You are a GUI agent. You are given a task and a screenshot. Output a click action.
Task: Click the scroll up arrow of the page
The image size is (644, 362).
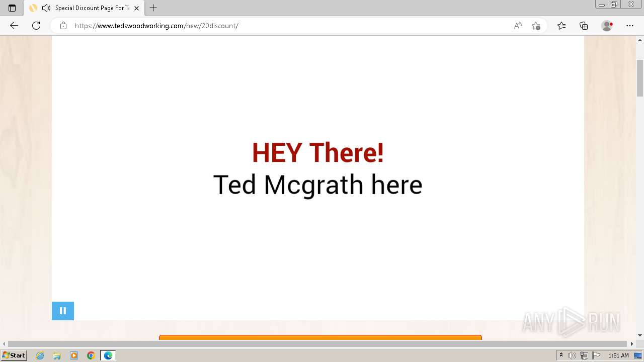pos(640,40)
